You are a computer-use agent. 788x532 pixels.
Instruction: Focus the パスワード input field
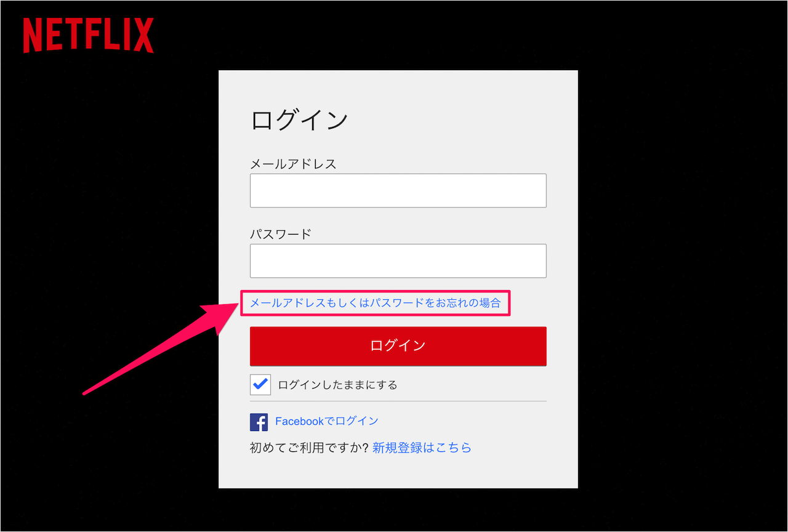(x=398, y=260)
